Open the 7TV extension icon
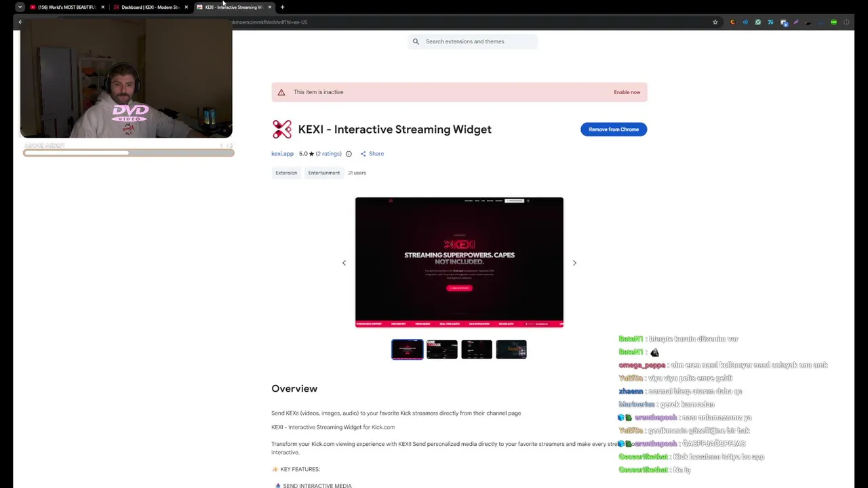868x488 pixels. [770, 22]
